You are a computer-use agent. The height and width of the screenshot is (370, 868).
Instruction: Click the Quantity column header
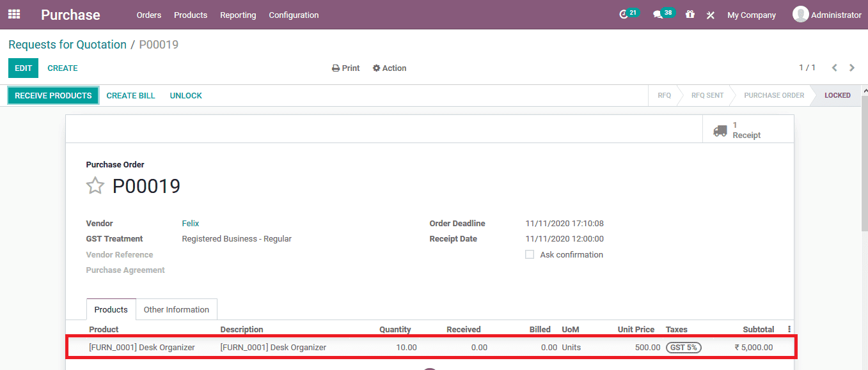click(x=395, y=330)
